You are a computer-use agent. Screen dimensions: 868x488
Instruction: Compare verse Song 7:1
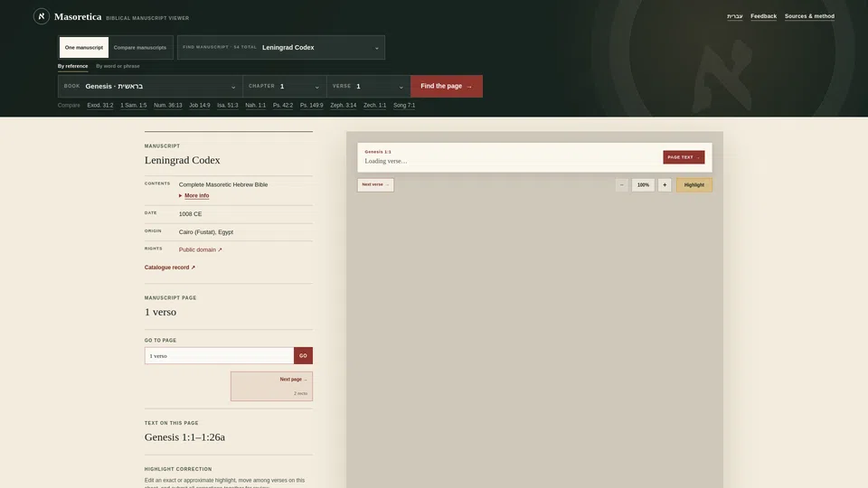(404, 105)
